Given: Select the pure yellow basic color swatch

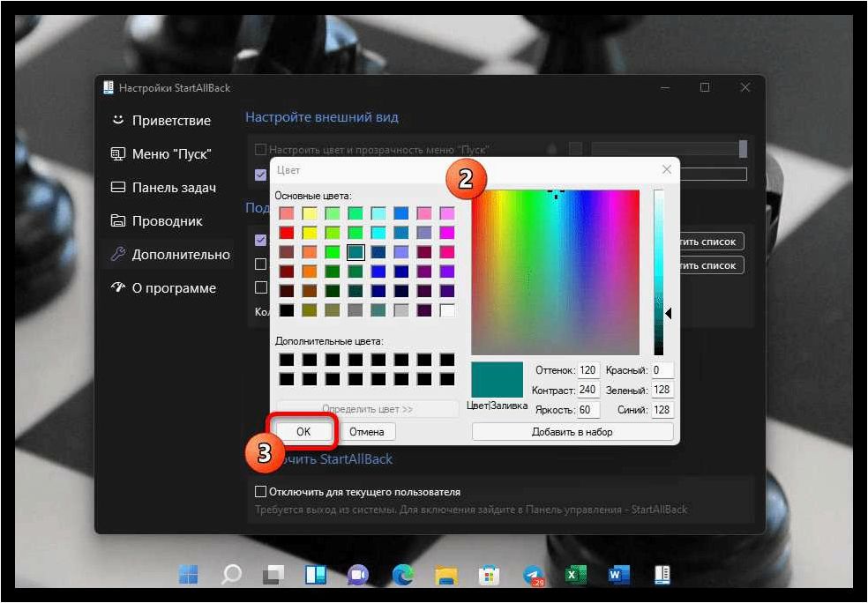Looking at the screenshot, I should tap(310, 233).
